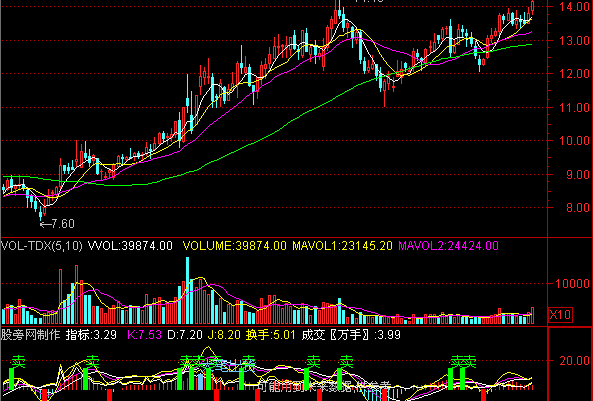Click the tallest cyan volume bar
Screen dimensions: 593x401
(x=187, y=291)
